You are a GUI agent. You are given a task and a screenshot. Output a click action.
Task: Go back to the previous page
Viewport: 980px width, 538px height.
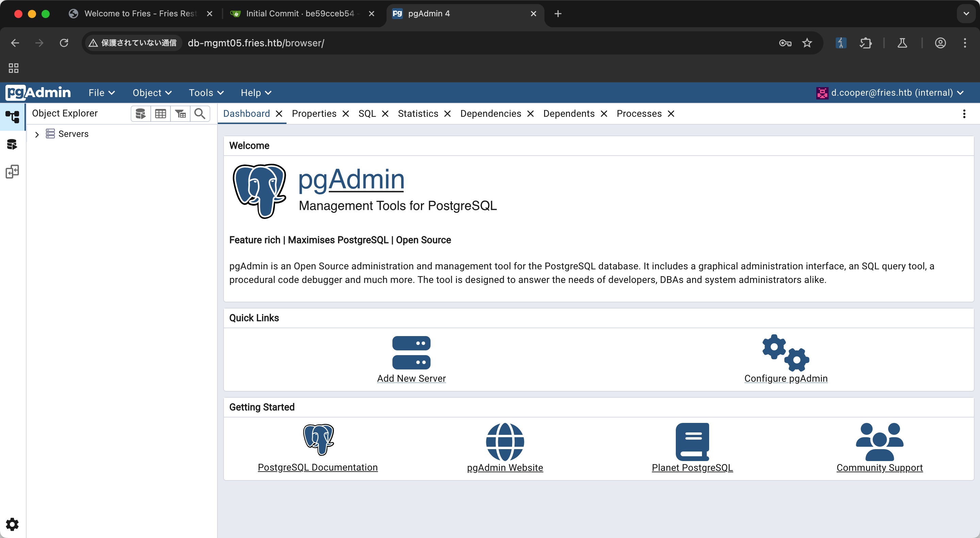click(15, 43)
